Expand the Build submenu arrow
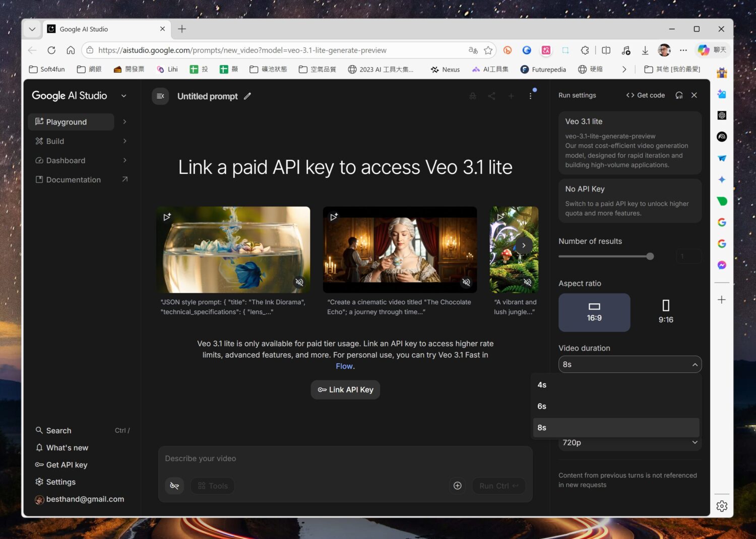The image size is (756, 539). coord(124,141)
